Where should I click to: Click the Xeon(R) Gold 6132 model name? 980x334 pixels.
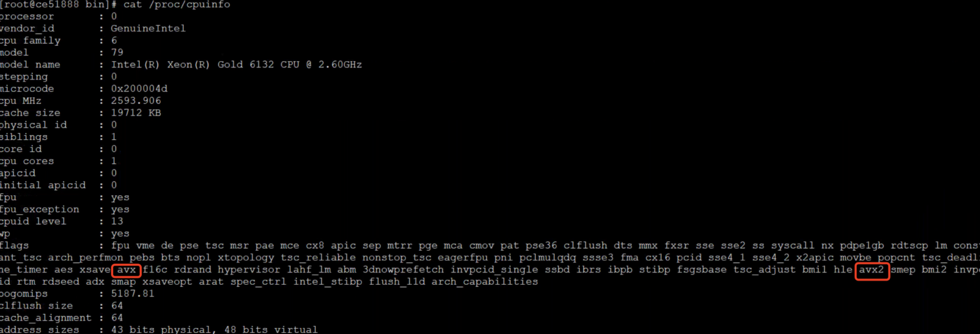(236, 65)
